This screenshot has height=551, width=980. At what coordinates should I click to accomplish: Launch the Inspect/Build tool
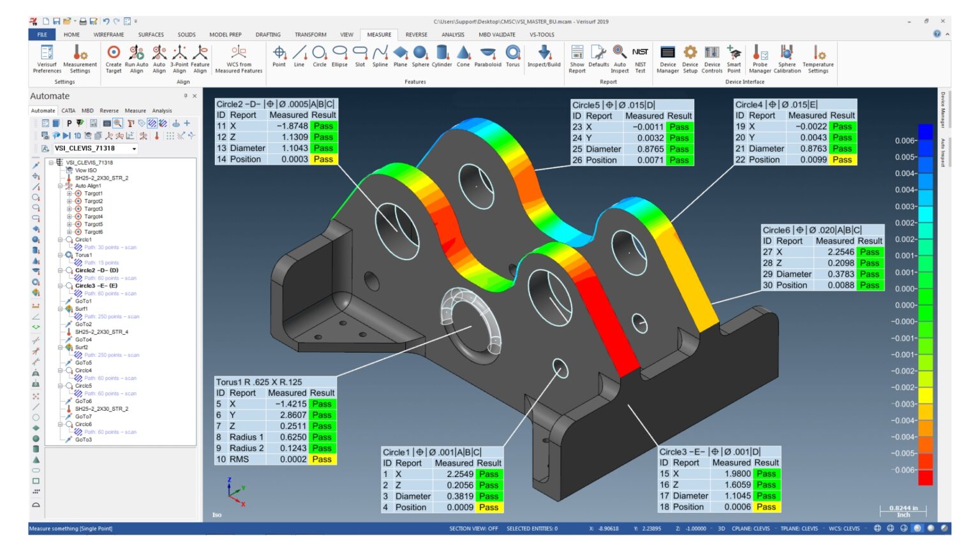(x=543, y=56)
